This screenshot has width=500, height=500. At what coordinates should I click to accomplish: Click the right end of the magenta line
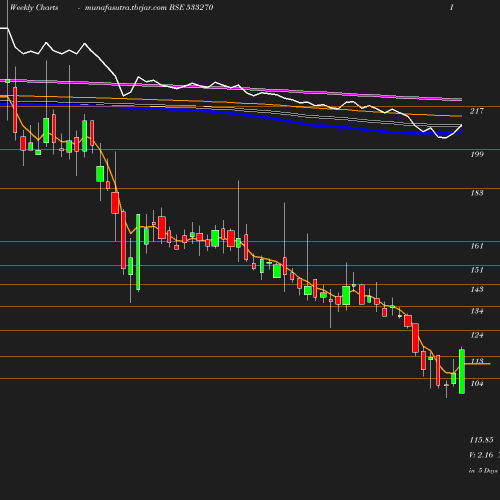[460, 99]
